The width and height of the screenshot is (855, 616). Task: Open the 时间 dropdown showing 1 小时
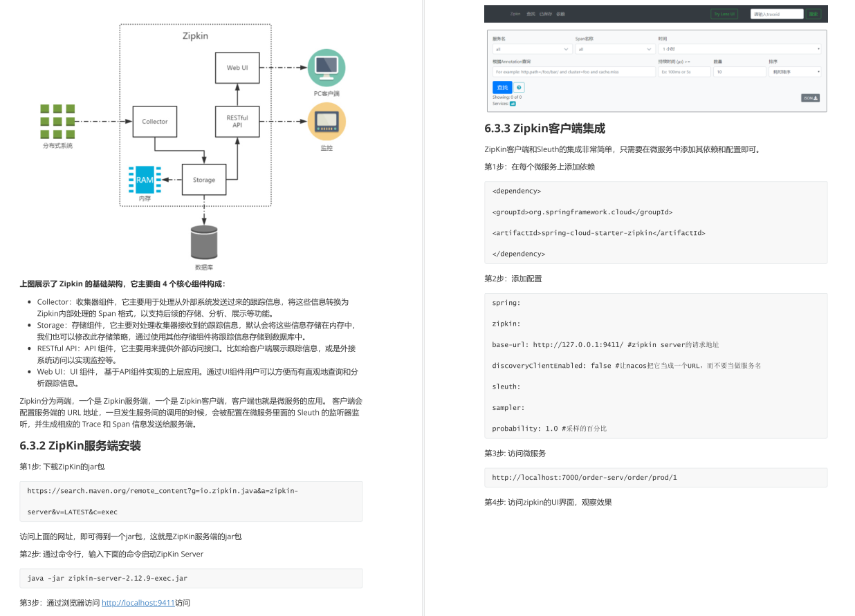[739, 49]
